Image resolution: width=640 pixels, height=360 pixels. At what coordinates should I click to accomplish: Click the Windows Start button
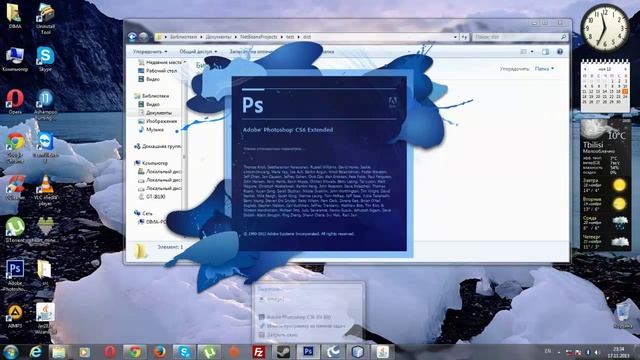(11, 352)
